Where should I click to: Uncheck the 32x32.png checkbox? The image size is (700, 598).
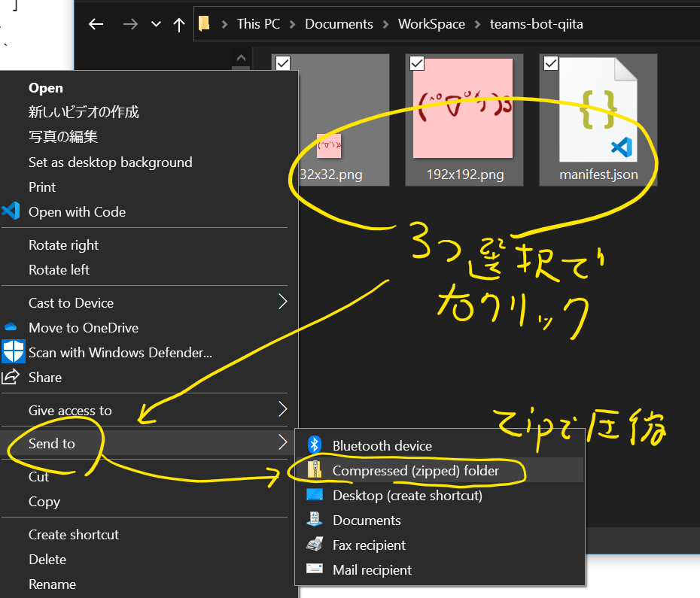pos(283,63)
